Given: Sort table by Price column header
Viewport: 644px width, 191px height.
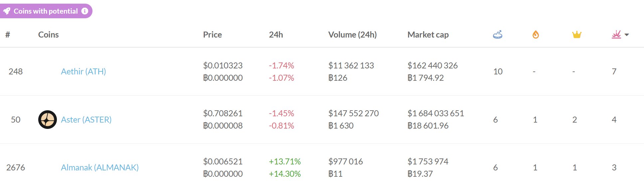Looking at the screenshot, I should pos(212,35).
